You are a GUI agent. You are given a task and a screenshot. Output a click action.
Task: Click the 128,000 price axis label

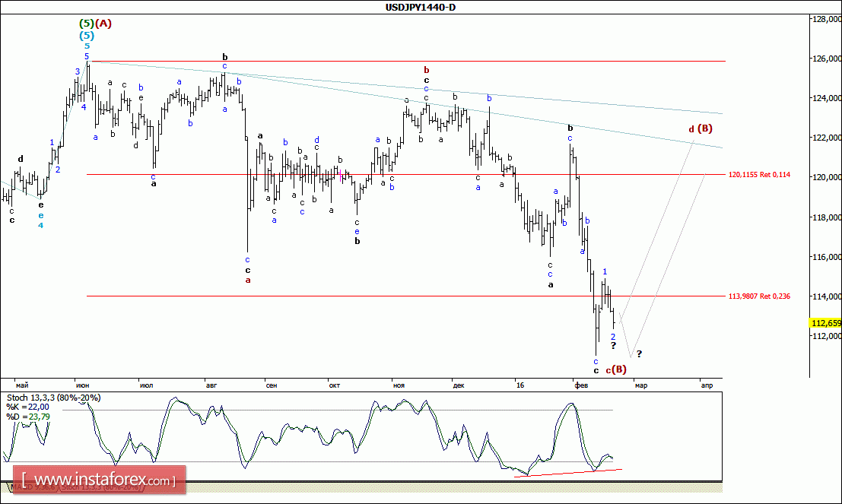(825, 19)
